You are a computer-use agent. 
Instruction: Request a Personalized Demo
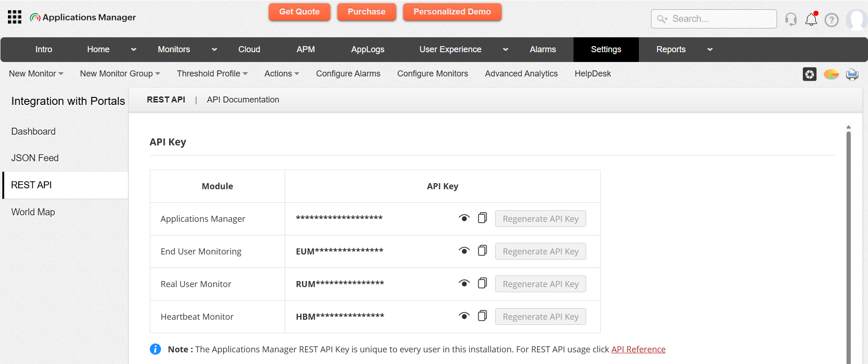[452, 12]
